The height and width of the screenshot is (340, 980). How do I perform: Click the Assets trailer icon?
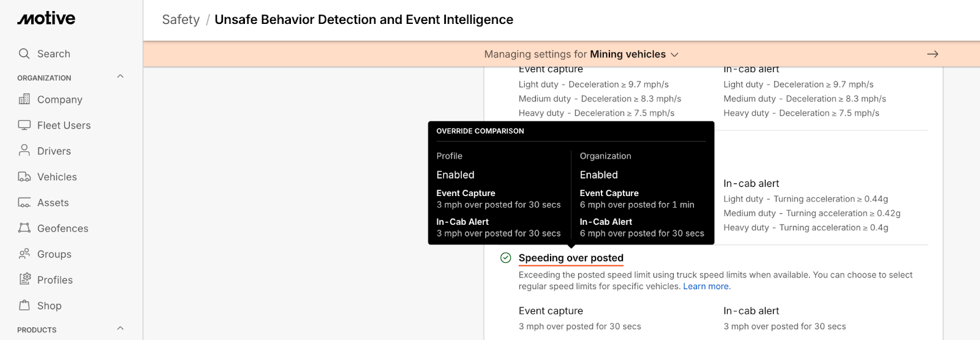coord(24,202)
